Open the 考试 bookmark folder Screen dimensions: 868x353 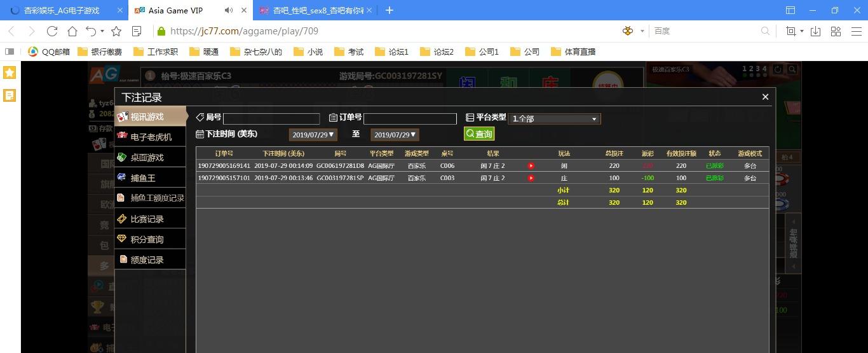(x=349, y=52)
